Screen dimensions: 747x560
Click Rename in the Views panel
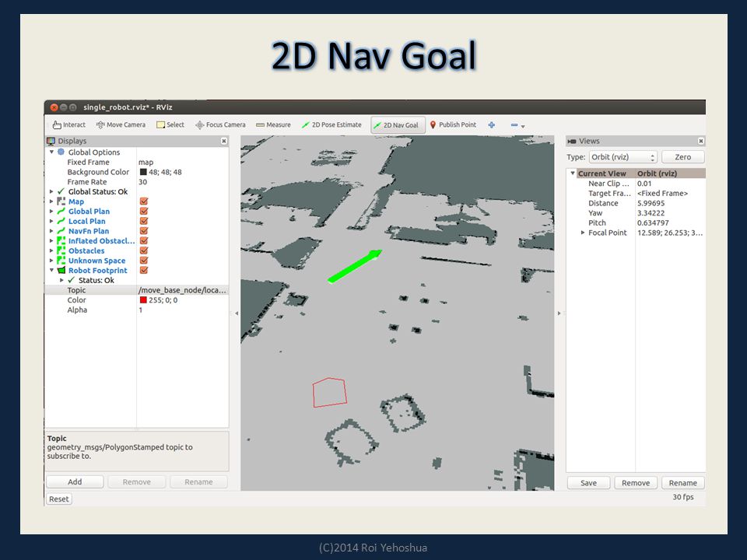[x=682, y=483]
